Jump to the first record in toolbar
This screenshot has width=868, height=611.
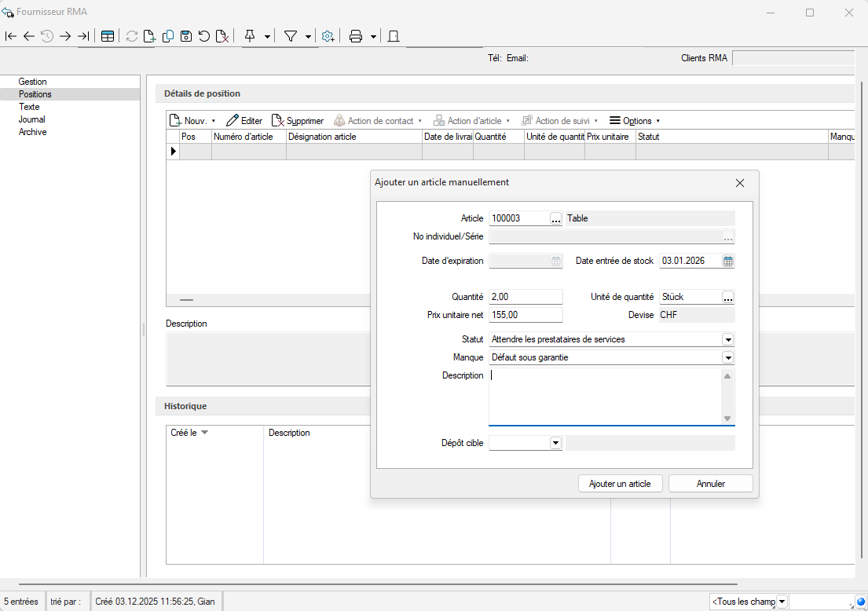pyautogui.click(x=10, y=36)
